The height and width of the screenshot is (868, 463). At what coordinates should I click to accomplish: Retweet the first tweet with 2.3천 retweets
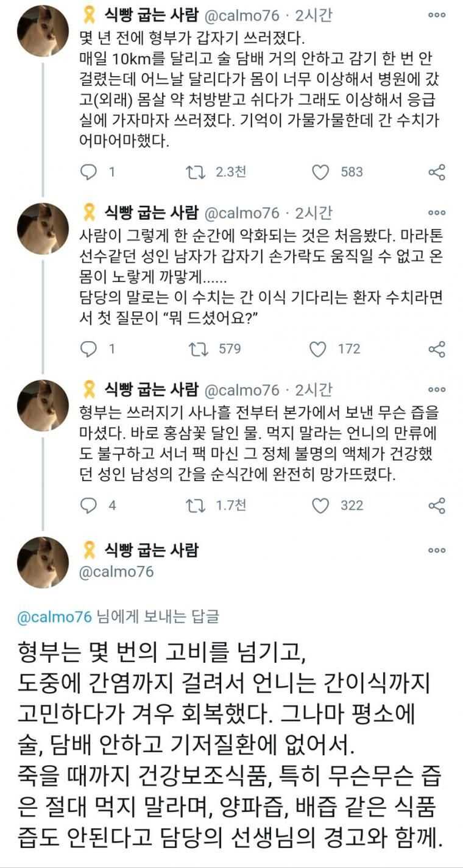tap(195, 172)
